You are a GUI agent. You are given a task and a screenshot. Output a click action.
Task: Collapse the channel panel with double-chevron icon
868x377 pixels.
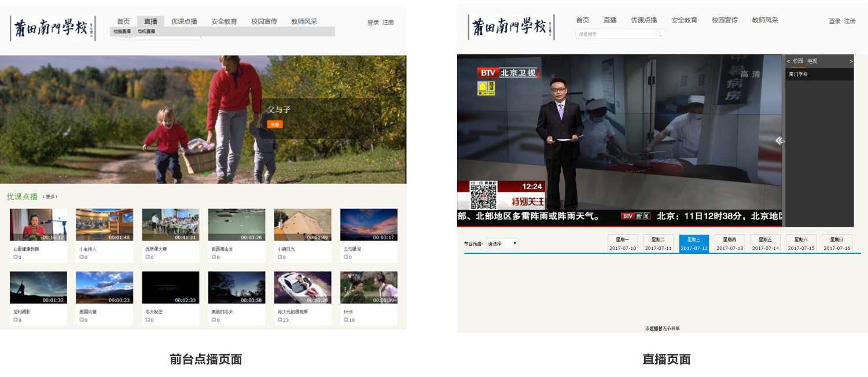(779, 141)
